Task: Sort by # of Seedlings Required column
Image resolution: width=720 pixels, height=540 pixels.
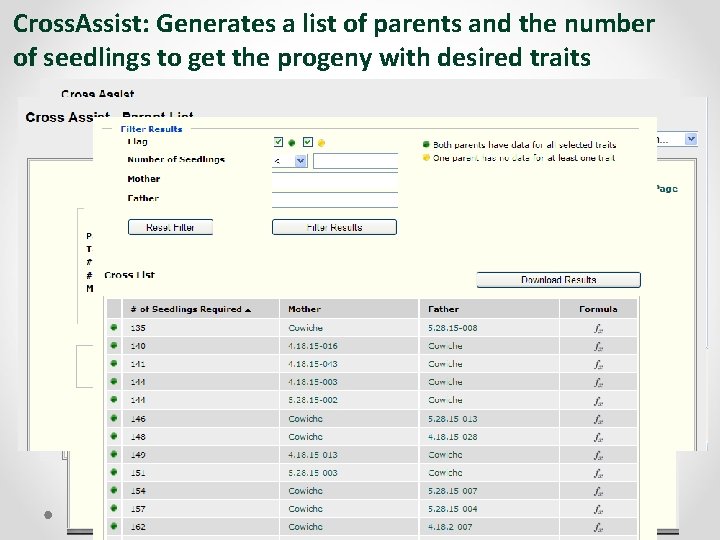Action: coord(190,309)
